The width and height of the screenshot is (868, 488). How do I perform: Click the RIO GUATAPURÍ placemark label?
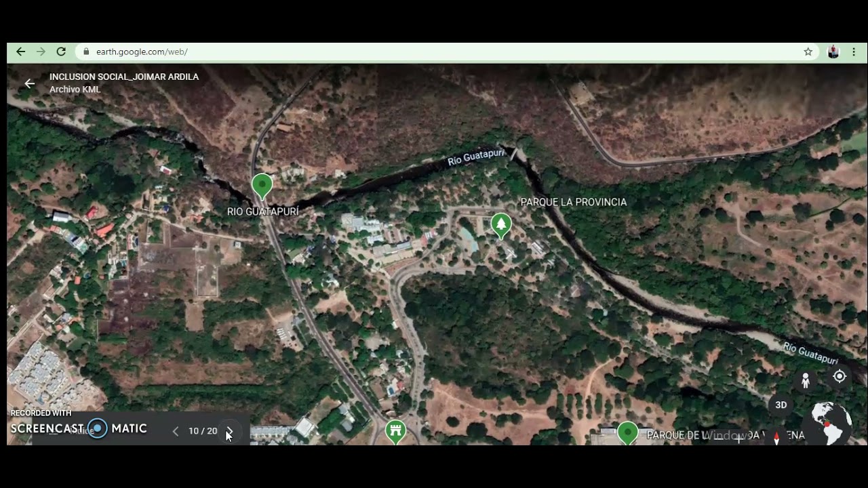click(263, 211)
